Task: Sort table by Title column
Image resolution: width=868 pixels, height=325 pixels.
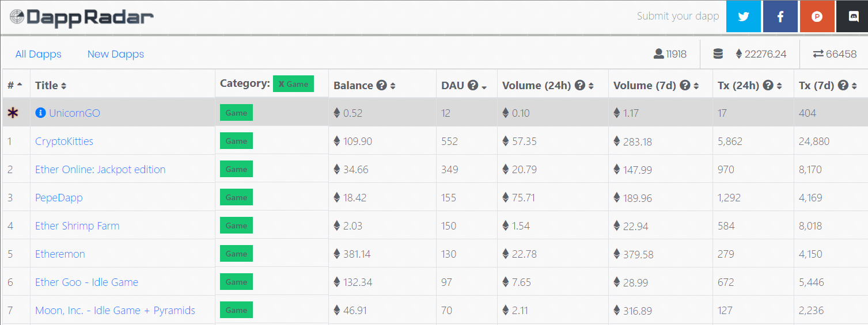Action: coord(51,85)
